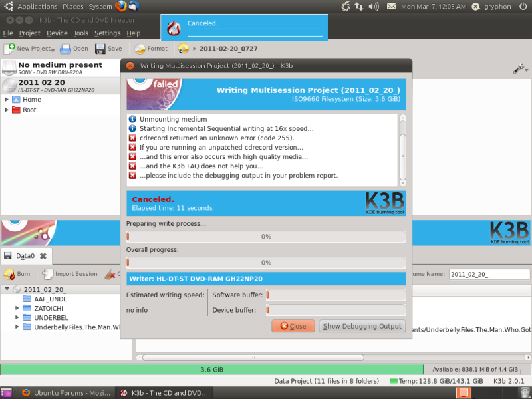
Task: Click the UNDERBEL folder icon
Action: click(27, 318)
